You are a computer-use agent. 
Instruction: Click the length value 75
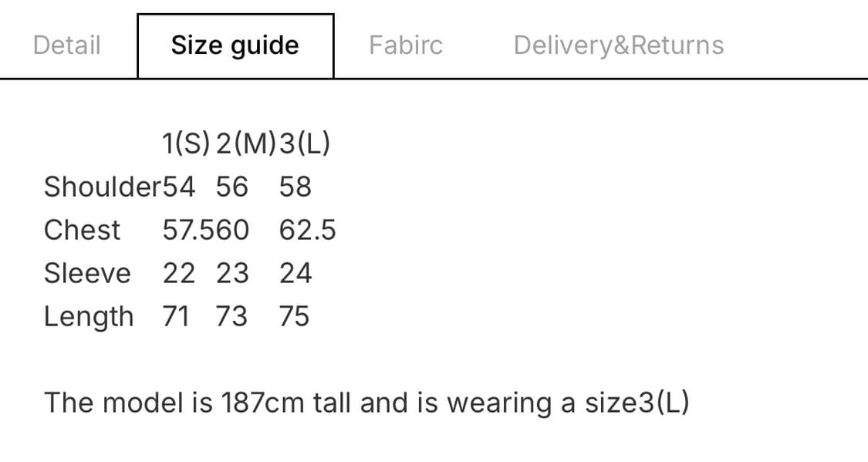[295, 316]
